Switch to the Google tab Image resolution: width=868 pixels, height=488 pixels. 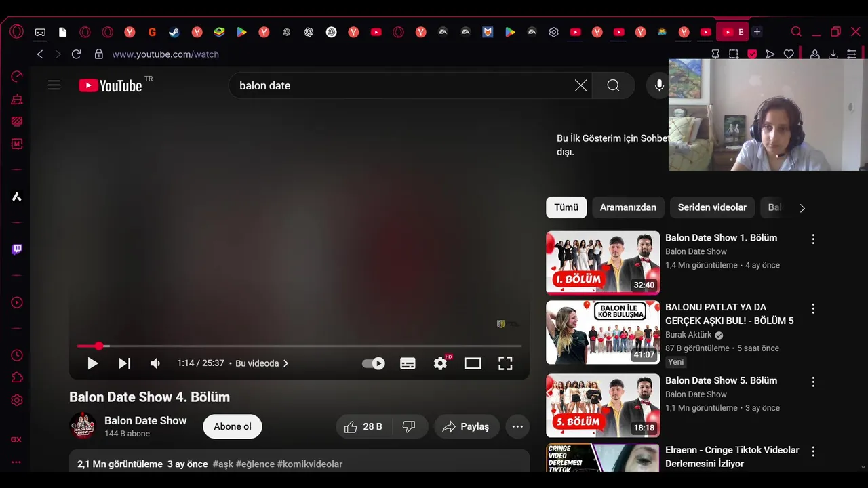pyautogui.click(x=152, y=32)
